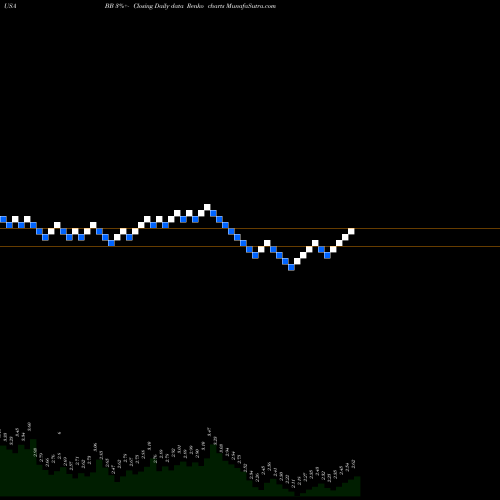Click the 3.47 value label at the peak
The width and height of the screenshot is (500, 500).
(209, 432)
